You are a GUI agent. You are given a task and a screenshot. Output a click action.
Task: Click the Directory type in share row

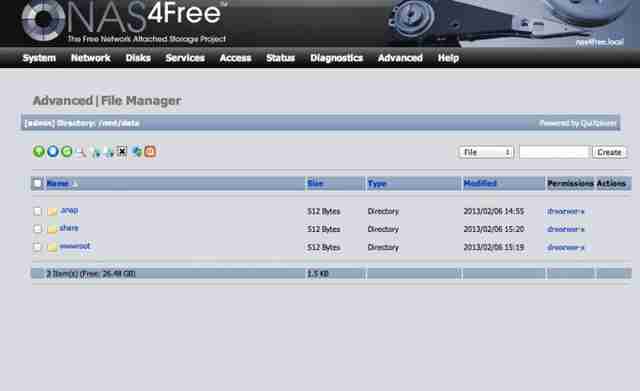(383, 229)
